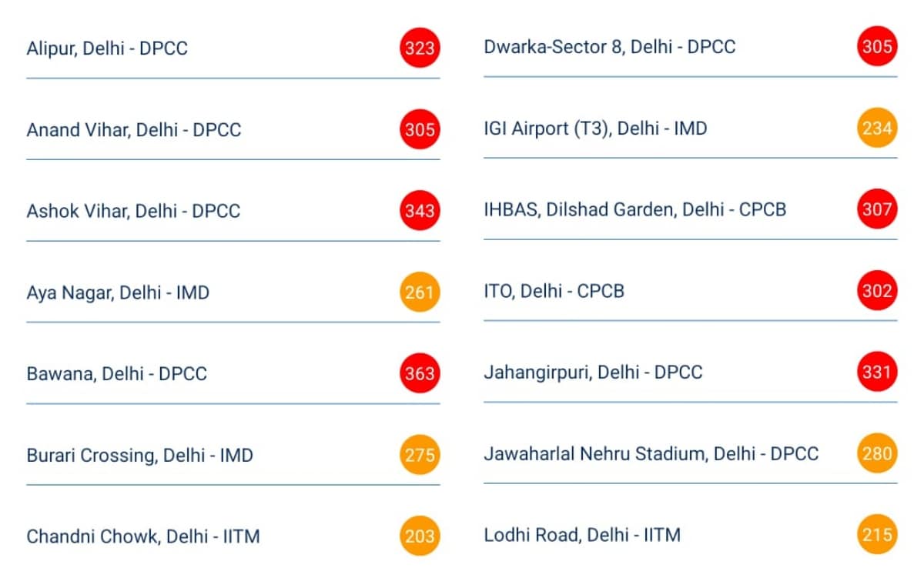Click Anand Vihar's red 305 AQI badge
The width and height of the screenshot is (924, 568).
pyautogui.click(x=420, y=130)
